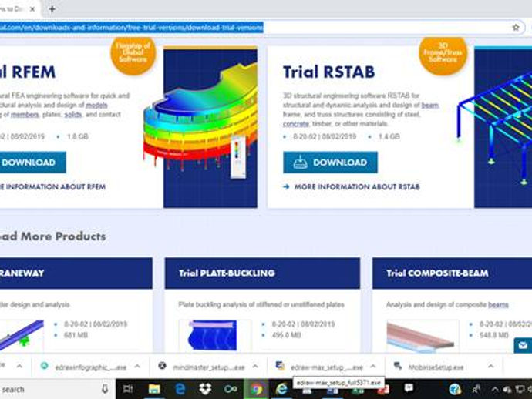Open the help question-mark tray icon

click(x=455, y=389)
